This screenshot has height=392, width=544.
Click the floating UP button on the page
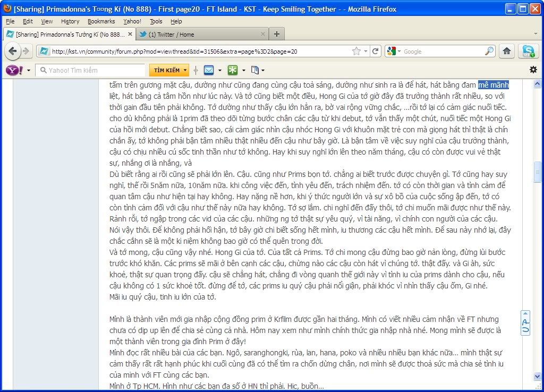(525, 323)
